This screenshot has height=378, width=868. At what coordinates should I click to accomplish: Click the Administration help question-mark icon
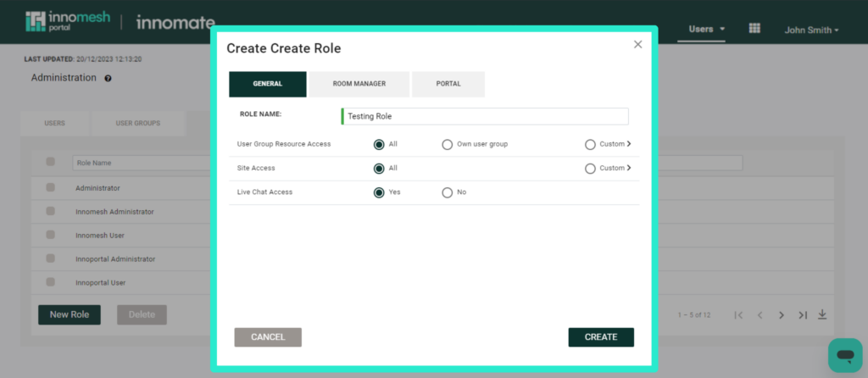coord(108,79)
